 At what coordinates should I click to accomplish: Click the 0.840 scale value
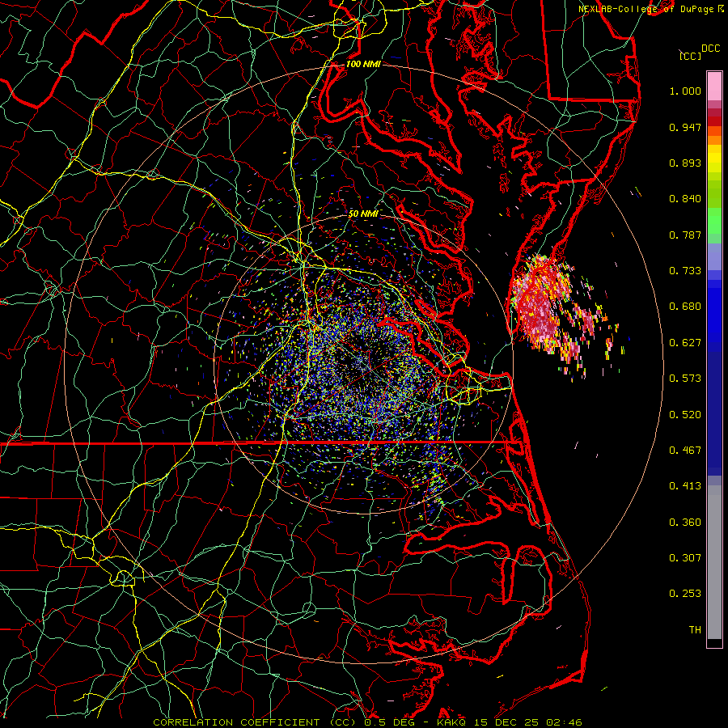click(685, 199)
